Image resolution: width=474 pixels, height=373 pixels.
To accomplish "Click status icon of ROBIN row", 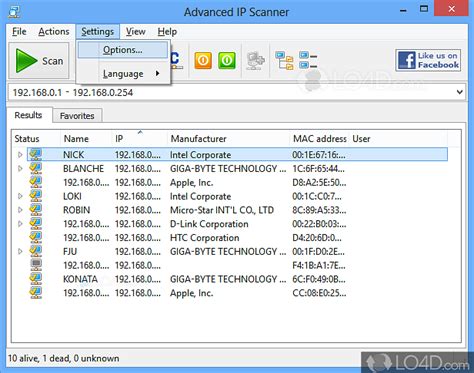I will click(x=36, y=210).
